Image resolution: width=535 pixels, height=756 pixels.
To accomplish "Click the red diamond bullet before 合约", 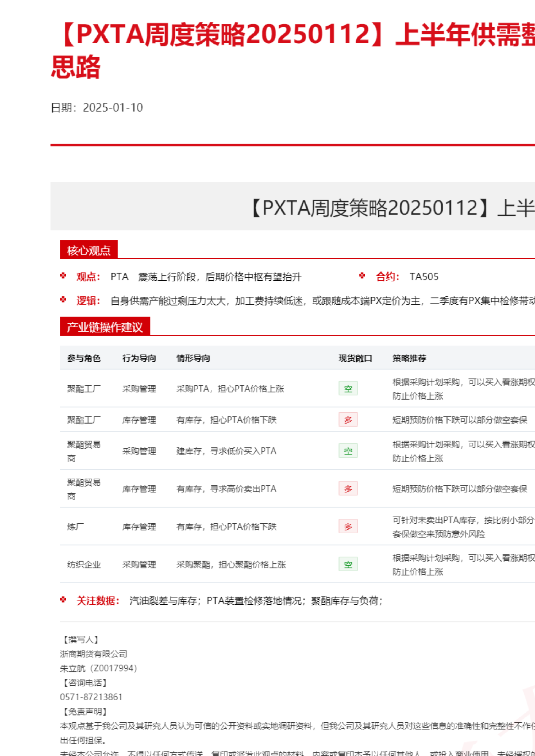I will [x=362, y=276].
